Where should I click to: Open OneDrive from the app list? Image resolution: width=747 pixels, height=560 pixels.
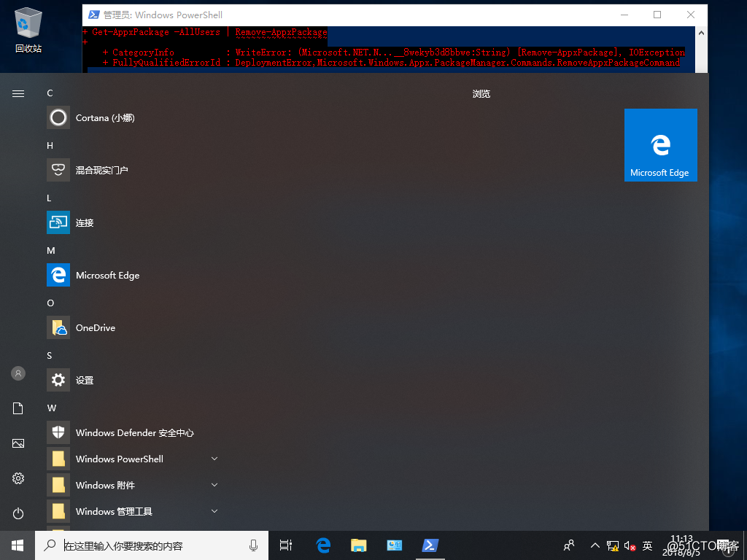[x=133, y=327]
